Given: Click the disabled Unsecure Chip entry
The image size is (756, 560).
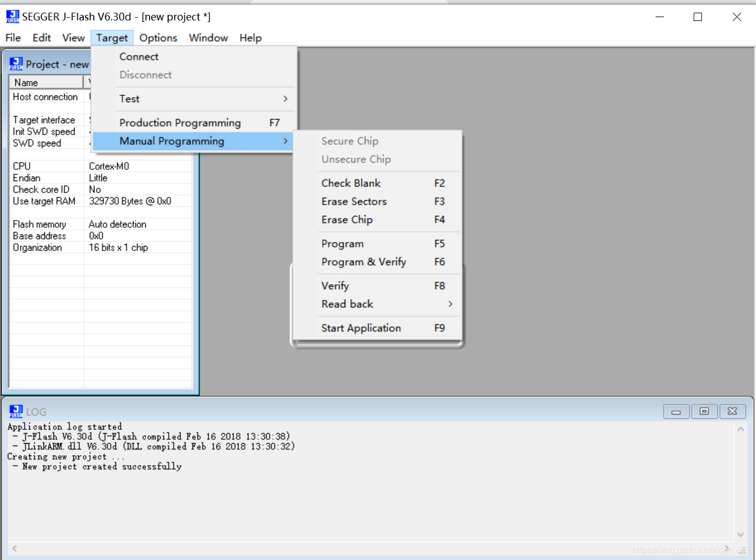Looking at the screenshot, I should pos(377,159).
